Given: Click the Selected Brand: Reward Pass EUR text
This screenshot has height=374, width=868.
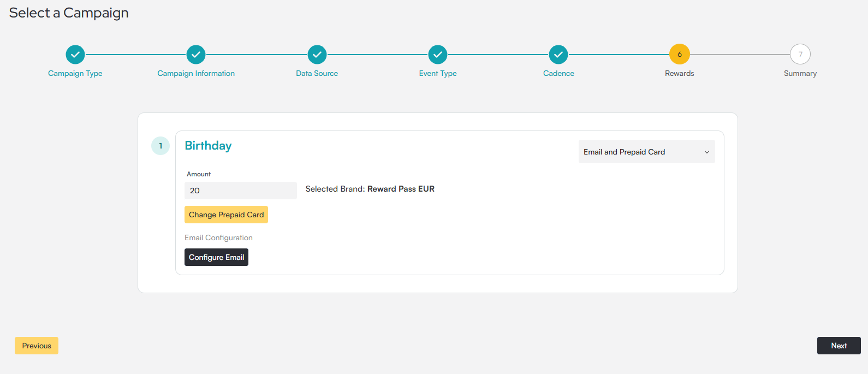Looking at the screenshot, I should coord(370,189).
